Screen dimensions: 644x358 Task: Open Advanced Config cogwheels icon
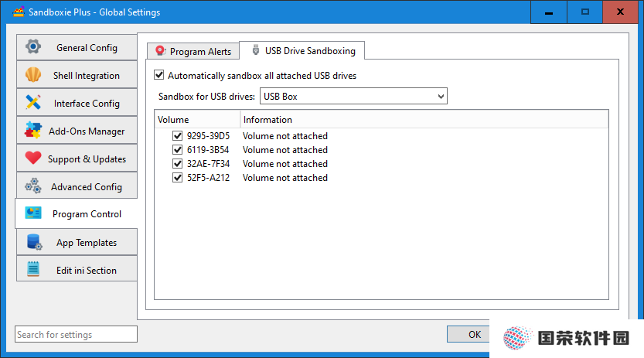(33, 186)
